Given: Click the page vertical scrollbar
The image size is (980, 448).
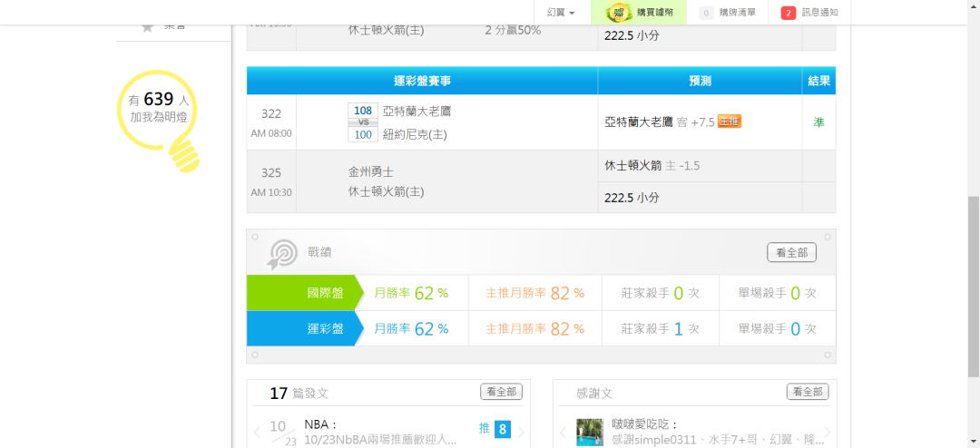Looking at the screenshot, I should point(974,287).
